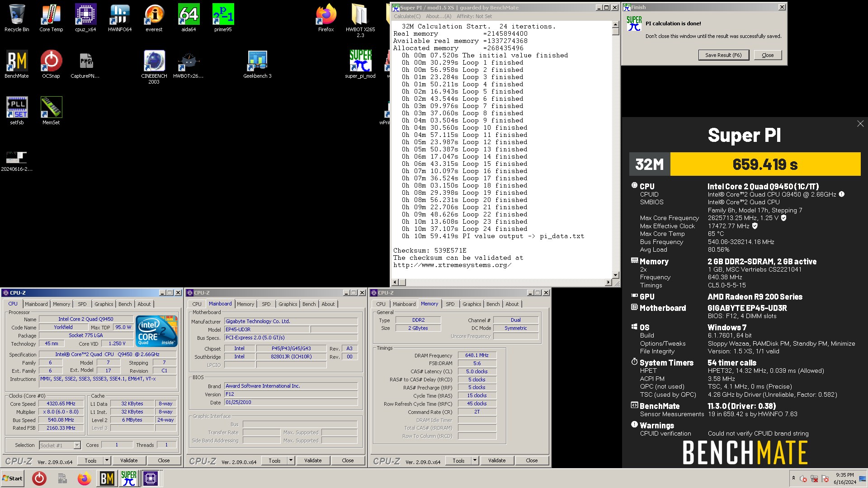Open About...(A) menu in Super PI

[x=439, y=16]
